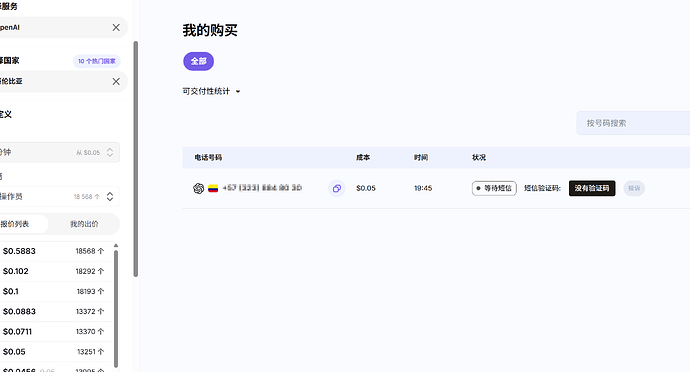The height and width of the screenshot is (372, 690).
Task: Open the 10 popular countries badge
Action: pos(97,61)
